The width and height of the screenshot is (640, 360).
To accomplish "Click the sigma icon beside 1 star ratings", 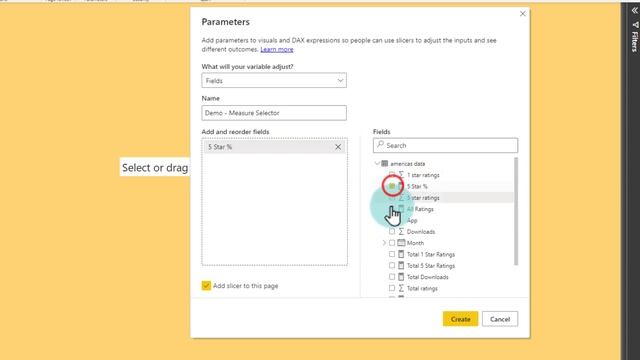I will click(401, 175).
